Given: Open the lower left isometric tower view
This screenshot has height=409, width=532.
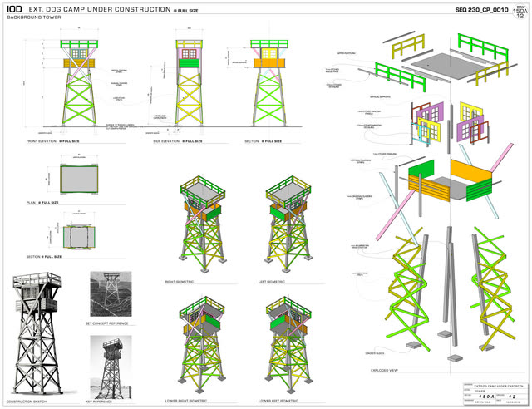Looking at the screenshot, I should tap(288, 344).
